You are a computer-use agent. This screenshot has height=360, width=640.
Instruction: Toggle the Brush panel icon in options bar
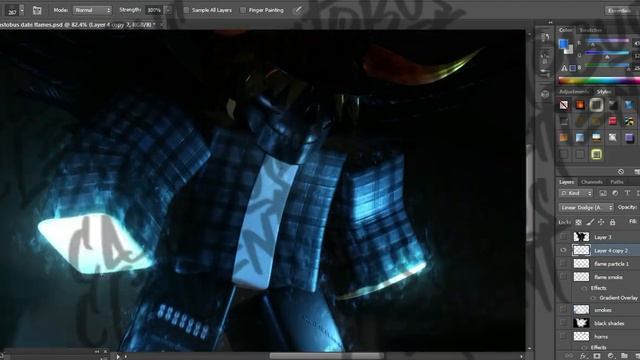click(x=37, y=10)
